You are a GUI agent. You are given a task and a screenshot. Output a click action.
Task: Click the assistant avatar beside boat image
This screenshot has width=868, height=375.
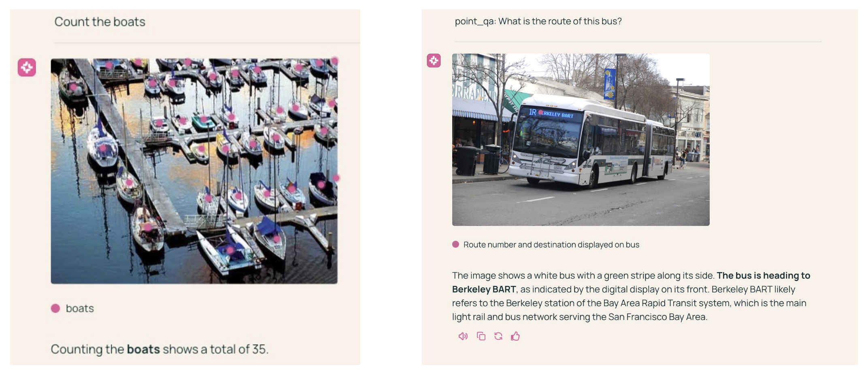[x=27, y=67]
